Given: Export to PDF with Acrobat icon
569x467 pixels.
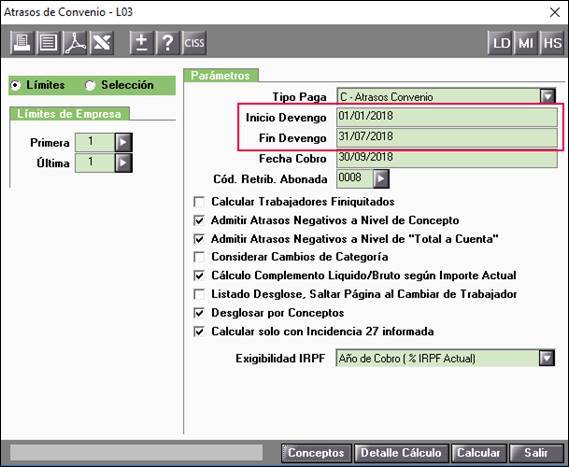Looking at the screenshot, I should pyautogui.click(x=75, y=42).
